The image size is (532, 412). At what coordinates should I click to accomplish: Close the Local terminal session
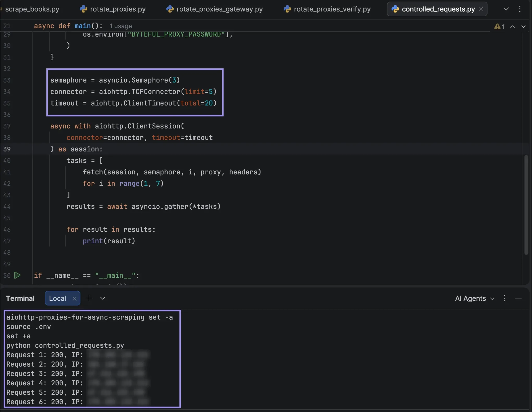(x=75, y=298)
